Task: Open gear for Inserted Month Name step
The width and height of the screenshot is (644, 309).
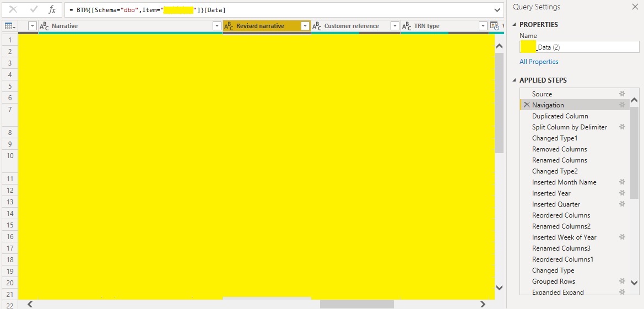Action: (x=622, y=182)
